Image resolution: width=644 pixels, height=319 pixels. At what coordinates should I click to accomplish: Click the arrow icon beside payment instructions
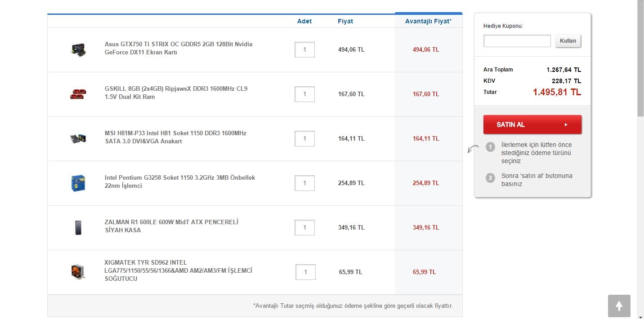473,149
